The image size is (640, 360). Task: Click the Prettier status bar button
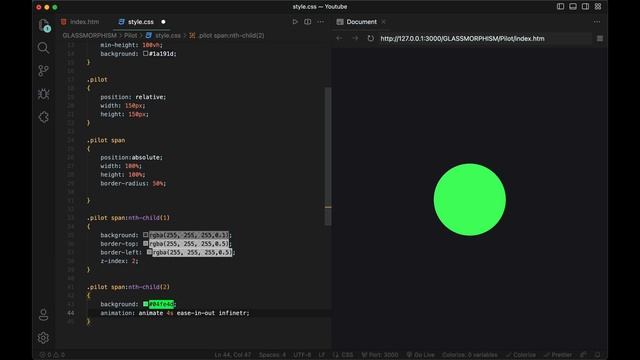[558, 355]
